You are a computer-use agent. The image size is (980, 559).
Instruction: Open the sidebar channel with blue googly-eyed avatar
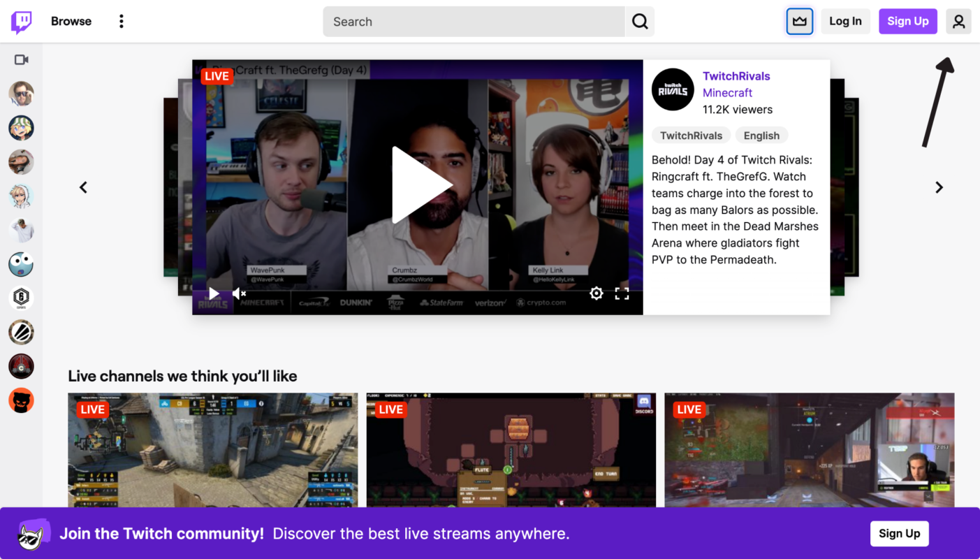pyautogui.click(x=21, y=264)
